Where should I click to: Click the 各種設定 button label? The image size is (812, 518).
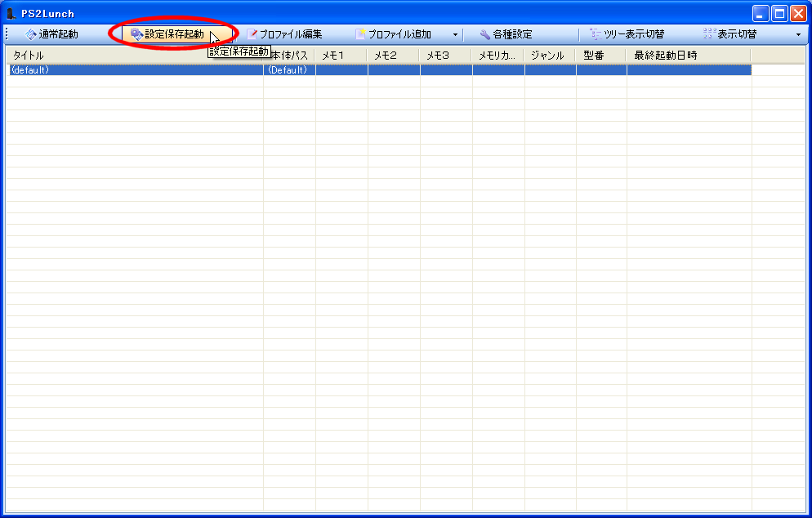513,34
